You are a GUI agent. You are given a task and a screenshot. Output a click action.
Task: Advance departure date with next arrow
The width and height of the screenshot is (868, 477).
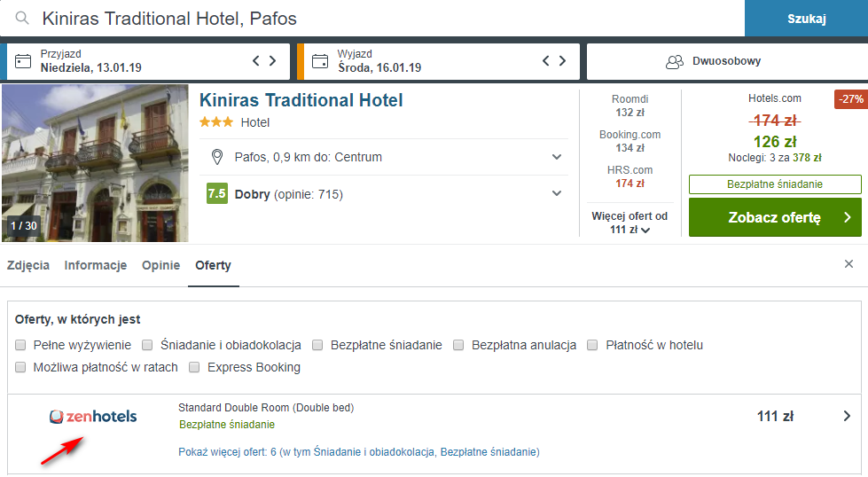562,61
